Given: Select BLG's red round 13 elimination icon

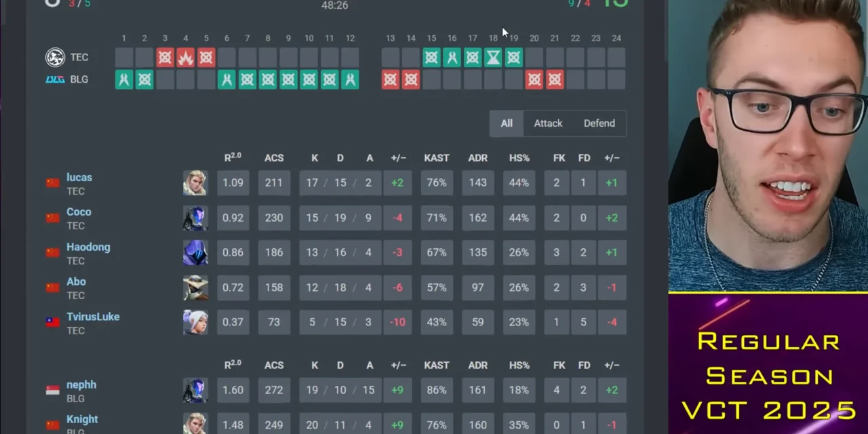Looking at the screenshot, I should [390, 80].
